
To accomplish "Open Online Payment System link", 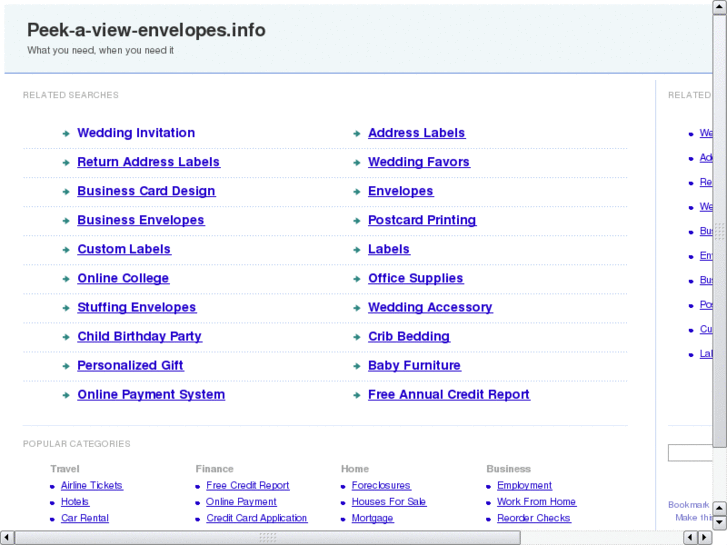I will [x=151, y=395].
